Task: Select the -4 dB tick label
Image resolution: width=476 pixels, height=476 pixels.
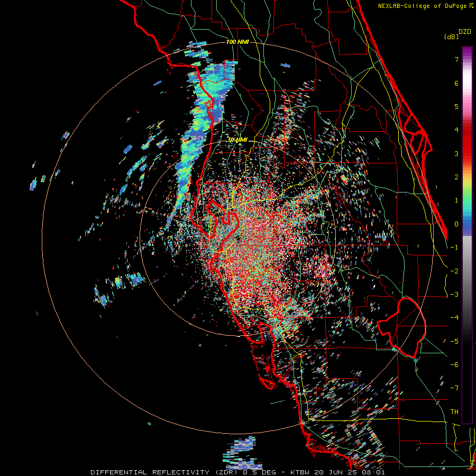Action: (x=454, y=318)
